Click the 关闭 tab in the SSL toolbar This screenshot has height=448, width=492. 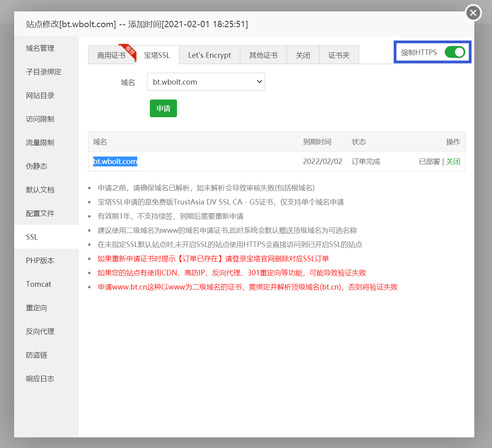click(x=303, y=55)
